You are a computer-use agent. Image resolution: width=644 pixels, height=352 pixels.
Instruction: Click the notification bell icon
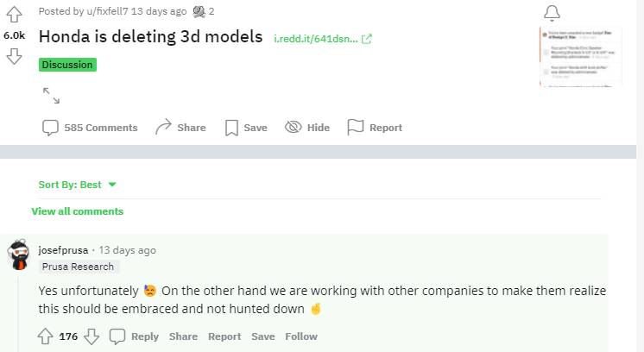coord(552,13)
